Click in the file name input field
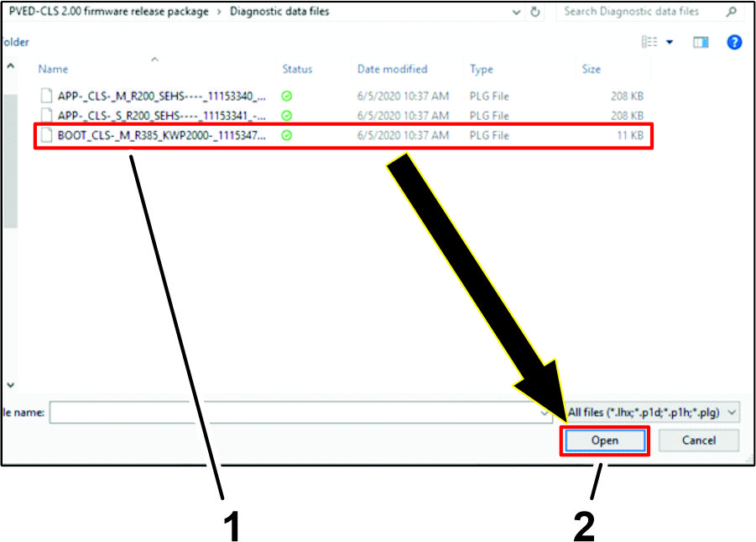756x542 pixels. pyautogui.click(x=294, y=413)
